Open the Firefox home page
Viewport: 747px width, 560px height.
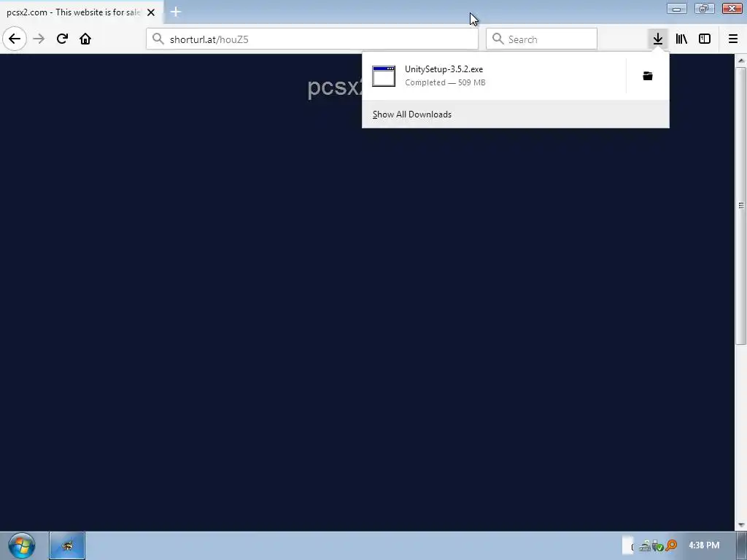point(85,39)
